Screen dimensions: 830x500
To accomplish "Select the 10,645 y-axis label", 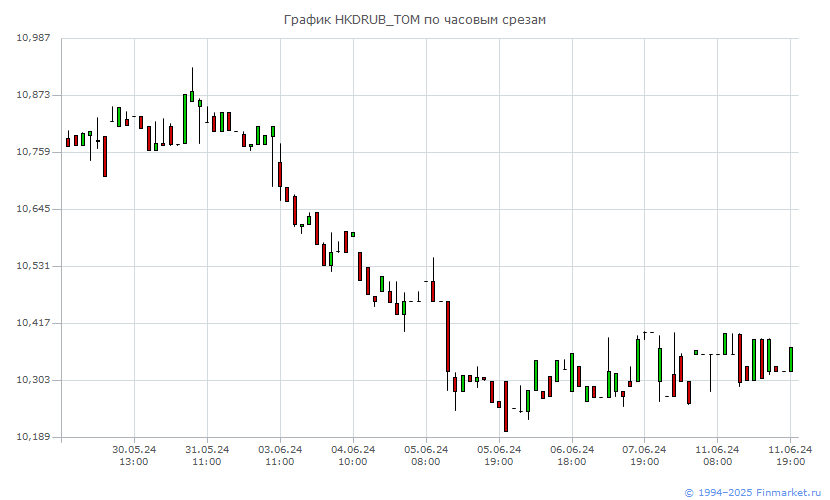I will (x=33, y=209).
